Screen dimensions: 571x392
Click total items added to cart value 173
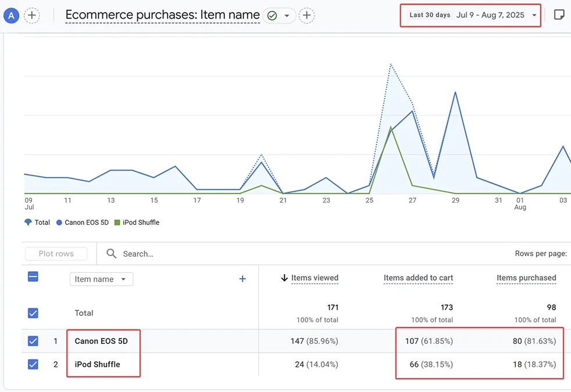[x=447, y=307]
